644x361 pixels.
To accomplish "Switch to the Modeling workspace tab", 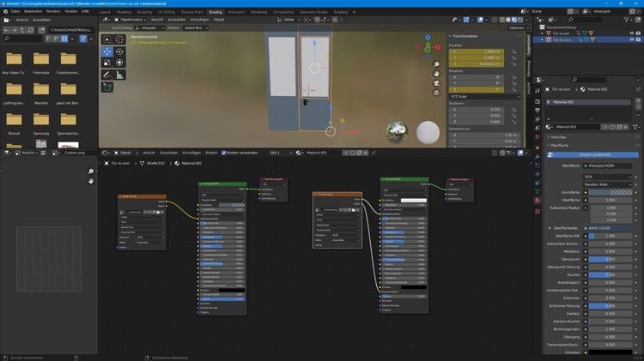I will pyautogui.click(x=124, y=12).
